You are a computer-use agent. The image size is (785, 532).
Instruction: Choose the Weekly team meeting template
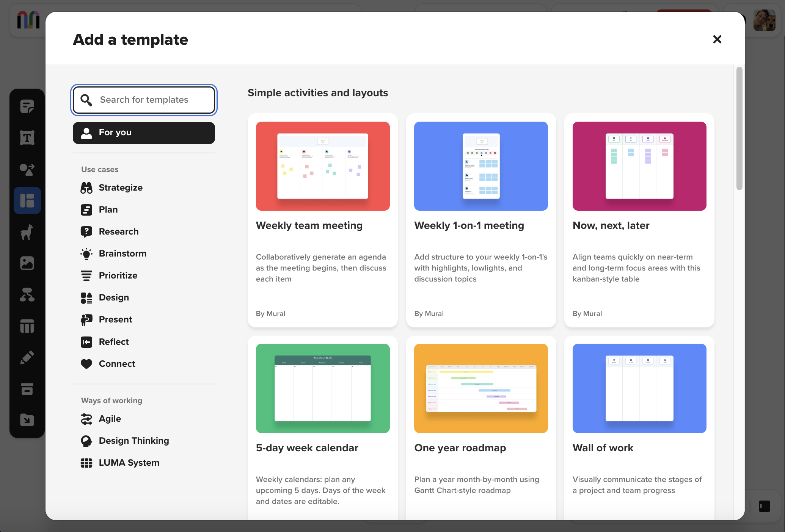[322, 220]
